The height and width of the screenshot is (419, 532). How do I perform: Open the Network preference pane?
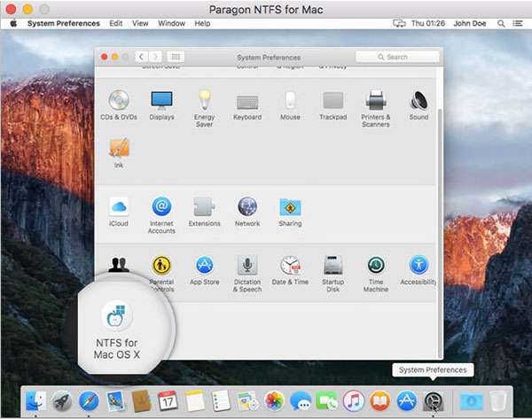pos(247,212)
